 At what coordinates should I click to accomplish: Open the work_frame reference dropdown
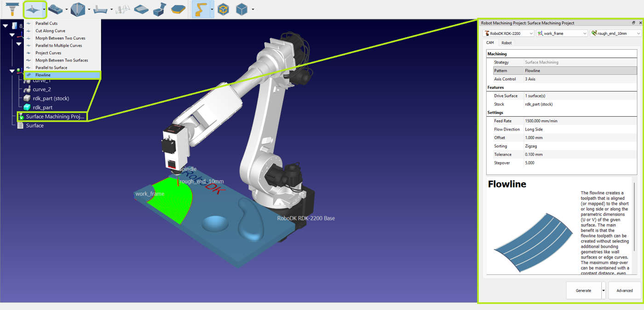(x=562, y=33)
